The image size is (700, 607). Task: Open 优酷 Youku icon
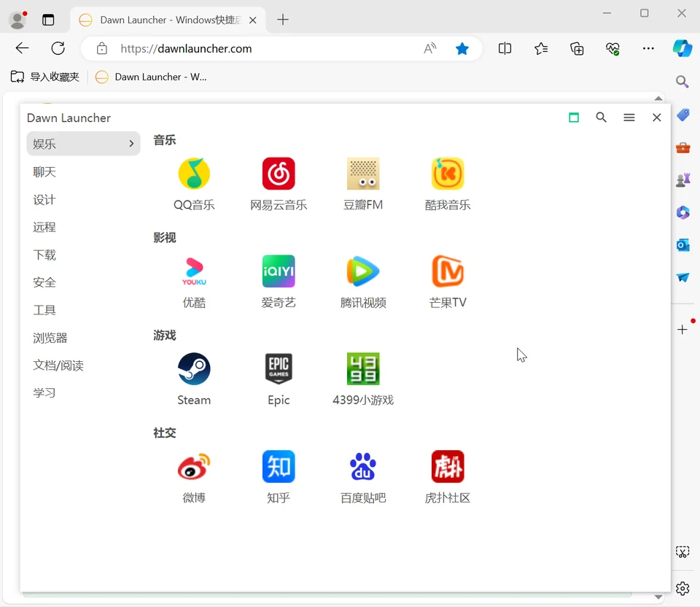click(x=194, y=271)
